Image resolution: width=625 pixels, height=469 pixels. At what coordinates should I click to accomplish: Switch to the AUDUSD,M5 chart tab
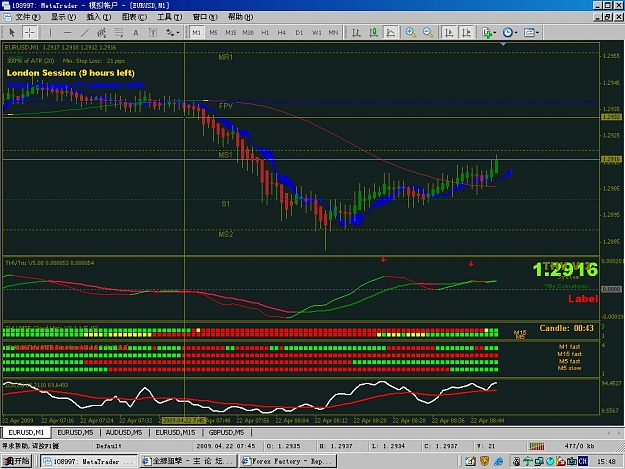click(124, 433)
